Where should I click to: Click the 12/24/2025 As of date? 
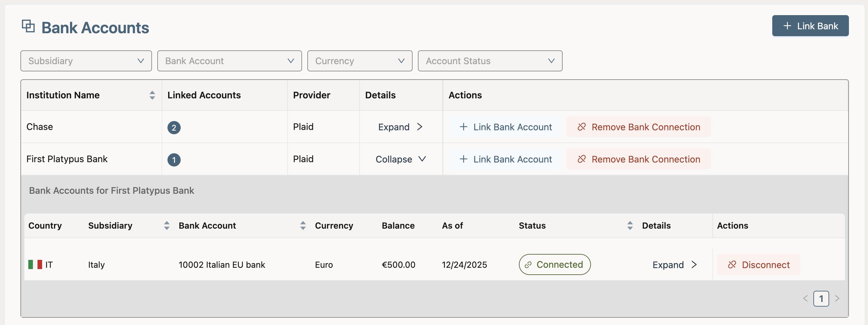point(464,265)
